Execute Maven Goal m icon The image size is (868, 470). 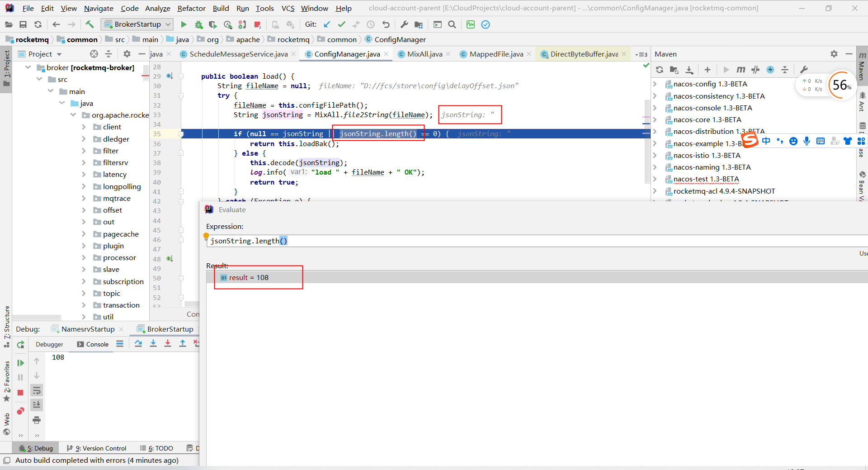(741, 70)
